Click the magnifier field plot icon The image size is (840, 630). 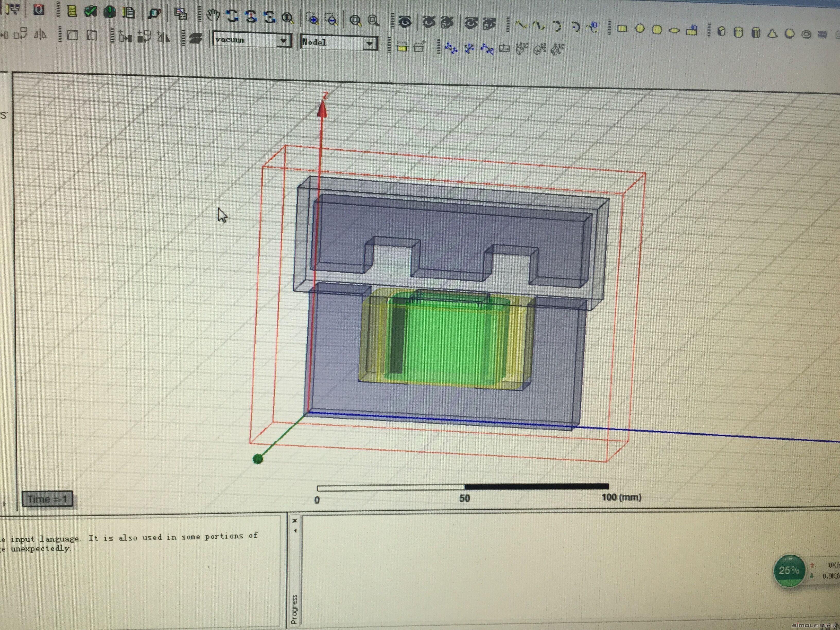pyautogui.click(x=155, y=14)
